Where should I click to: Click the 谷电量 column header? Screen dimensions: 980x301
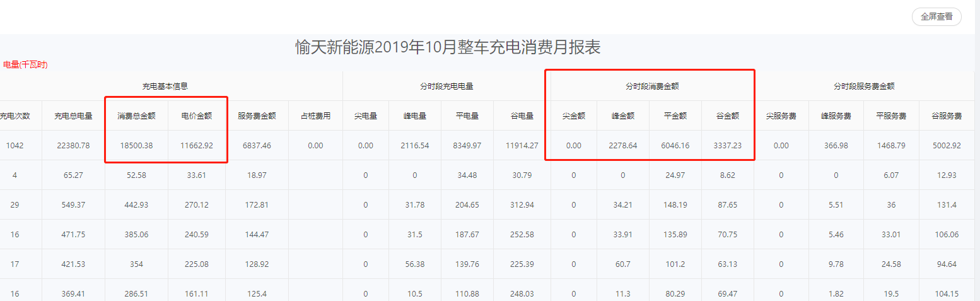point(522,116)
